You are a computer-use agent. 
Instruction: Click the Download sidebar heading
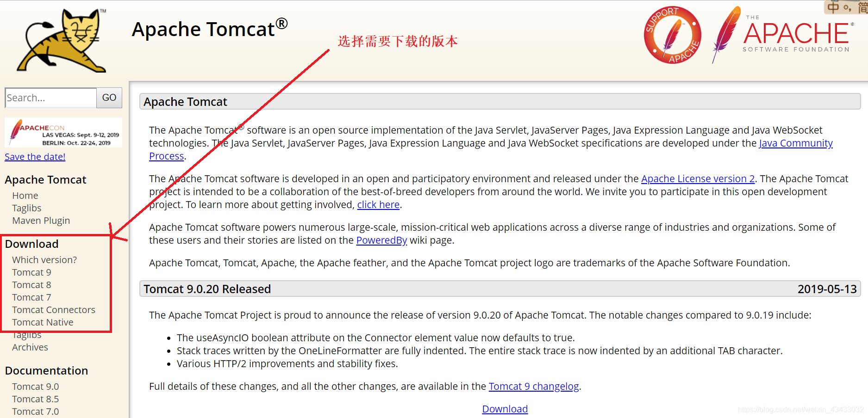[31, 244]
